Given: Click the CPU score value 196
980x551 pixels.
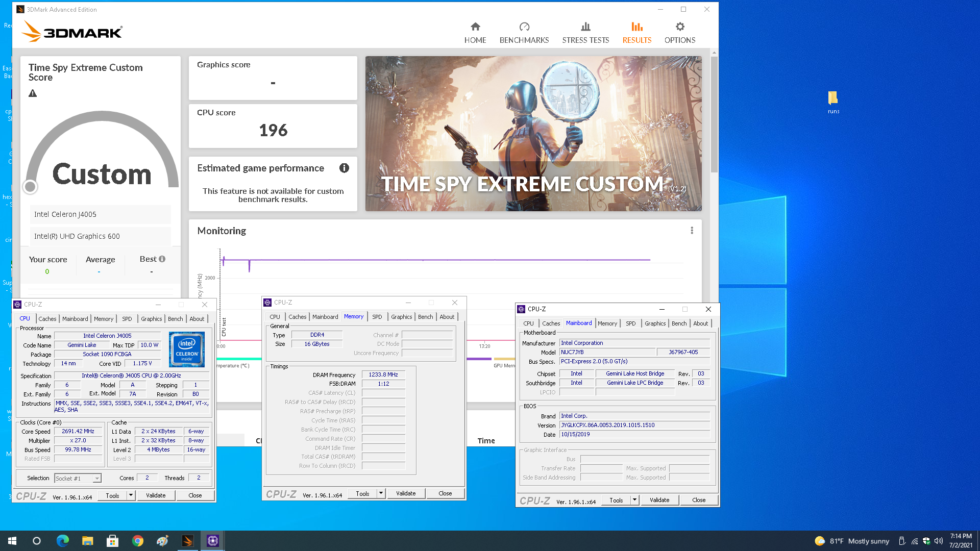Looking at the screenshot, I should 273,130.
